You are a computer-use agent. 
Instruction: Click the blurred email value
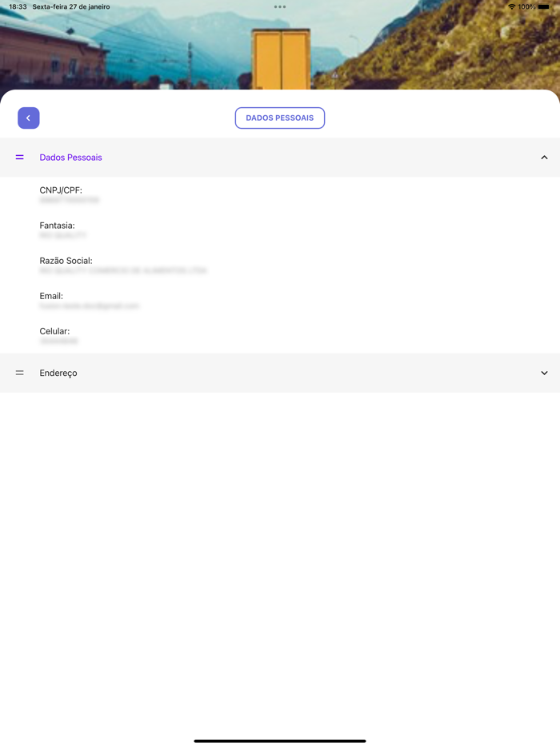(90, 306)
